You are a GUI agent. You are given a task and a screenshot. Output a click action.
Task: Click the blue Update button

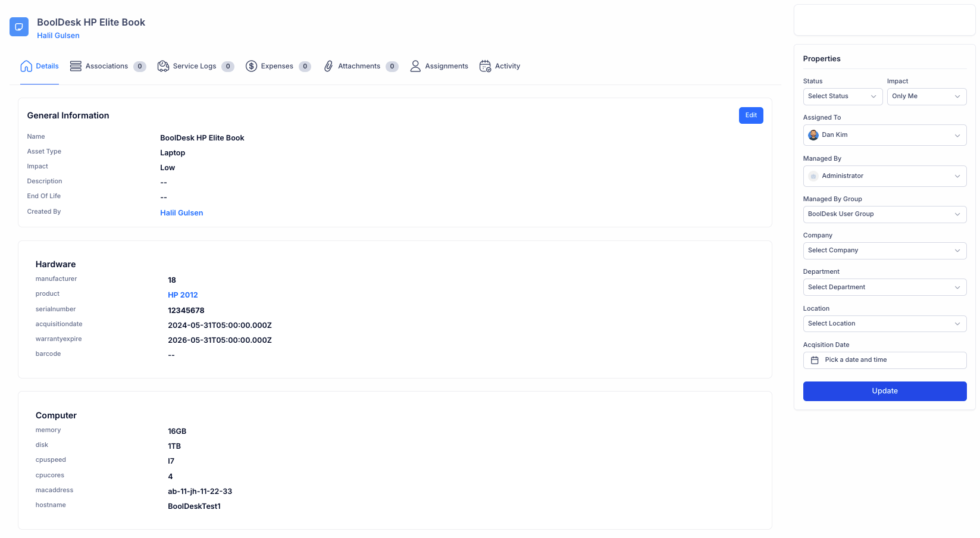coord(885,391)
